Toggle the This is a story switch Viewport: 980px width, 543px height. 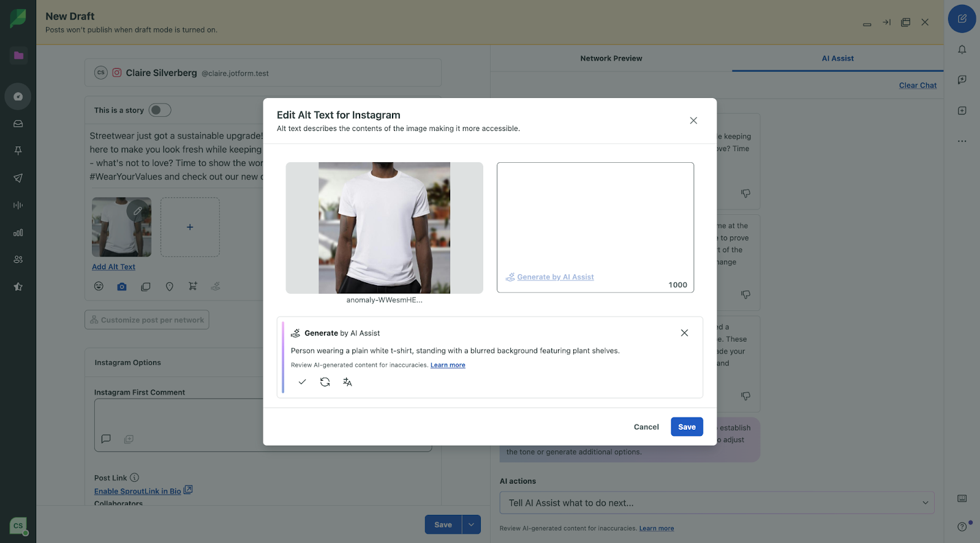click(x=160, y=110)
